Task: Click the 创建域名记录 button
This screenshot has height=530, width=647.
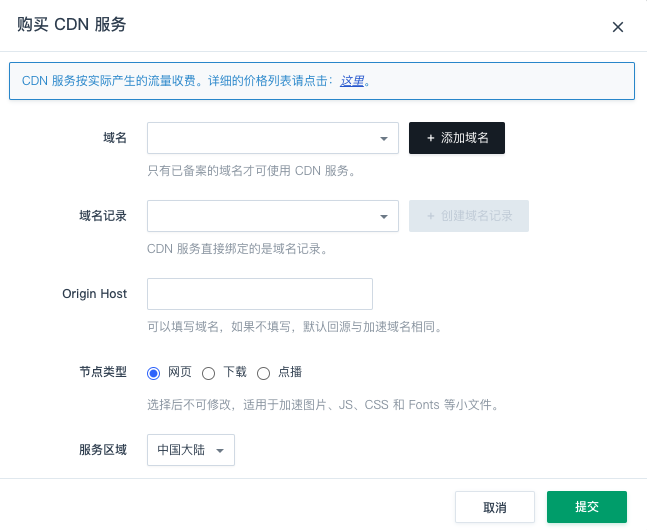Action: point(469,216)
